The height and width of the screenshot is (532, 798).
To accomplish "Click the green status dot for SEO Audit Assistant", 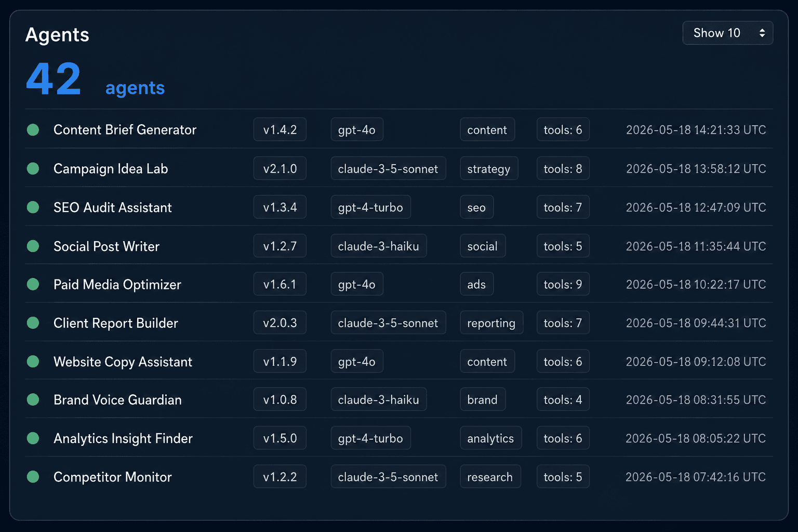I will 33,207.
